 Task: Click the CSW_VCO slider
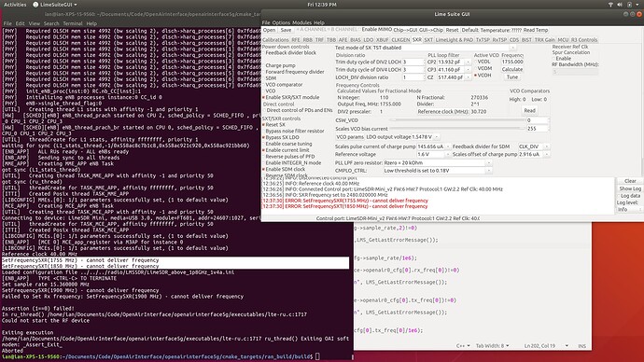click(x=457, y=120)
